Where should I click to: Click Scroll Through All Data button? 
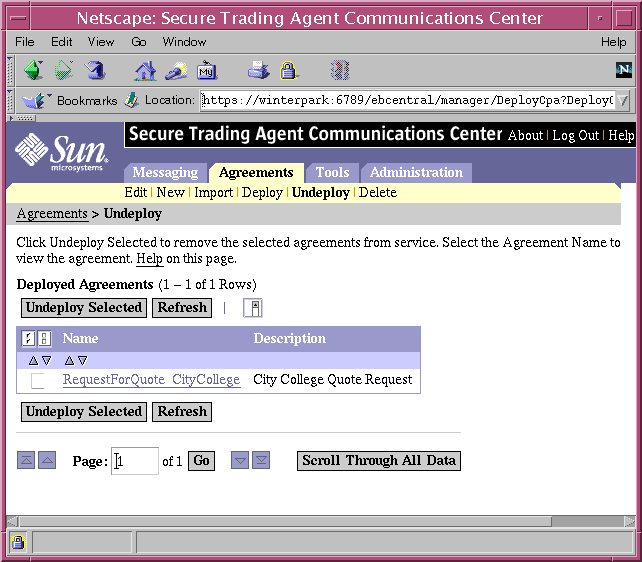[379, 461]
